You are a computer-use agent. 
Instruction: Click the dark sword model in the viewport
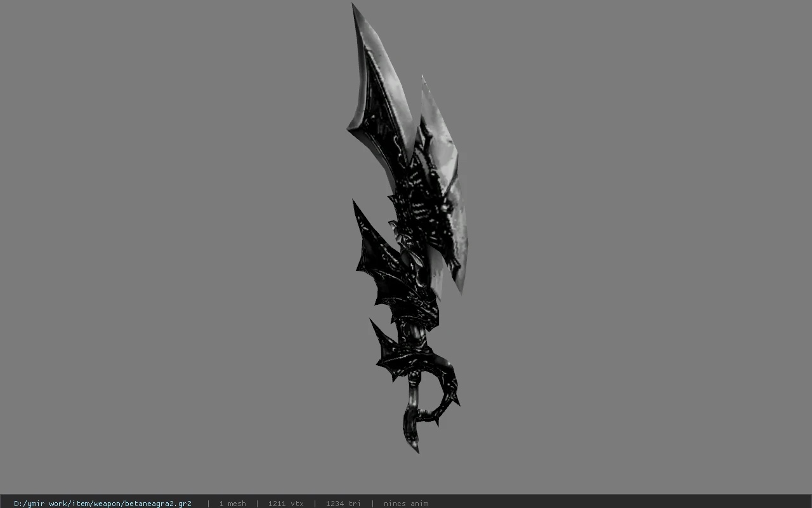[x=409, y=229]
